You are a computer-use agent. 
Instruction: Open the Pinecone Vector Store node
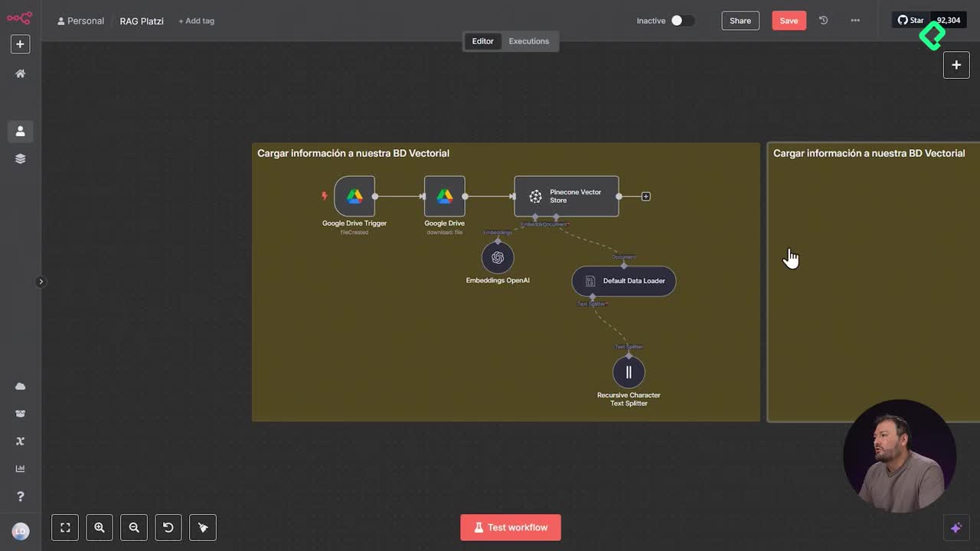pos(566,196)
